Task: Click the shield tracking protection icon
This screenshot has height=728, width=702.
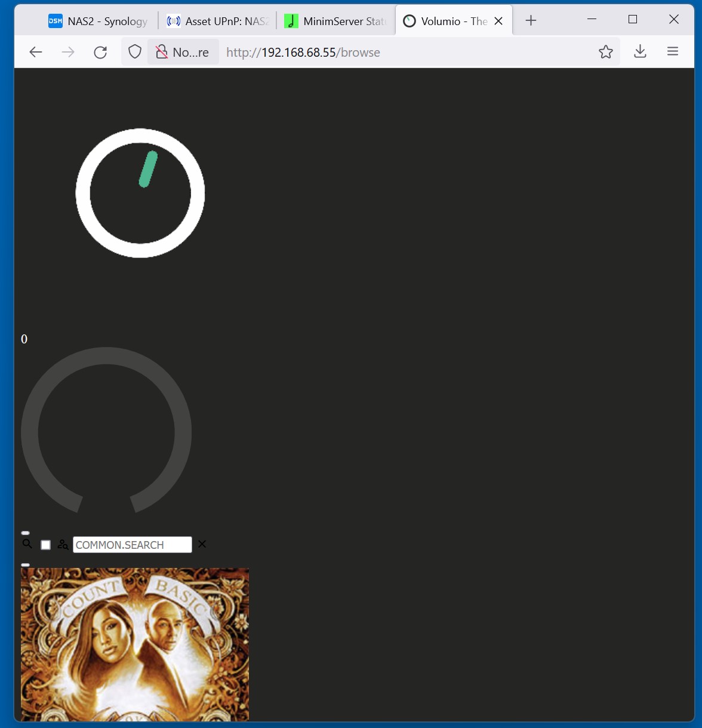Action: [135, 52]
